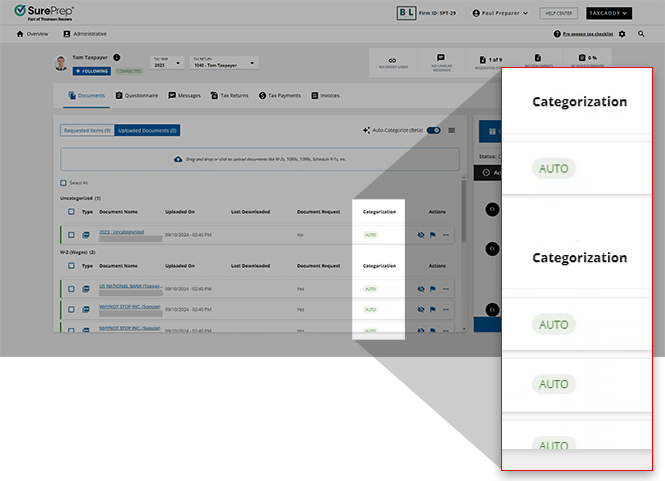Screen dimensions: 665x481
Task: Open the Overview home icon
Action: click(x=20, y=34)
